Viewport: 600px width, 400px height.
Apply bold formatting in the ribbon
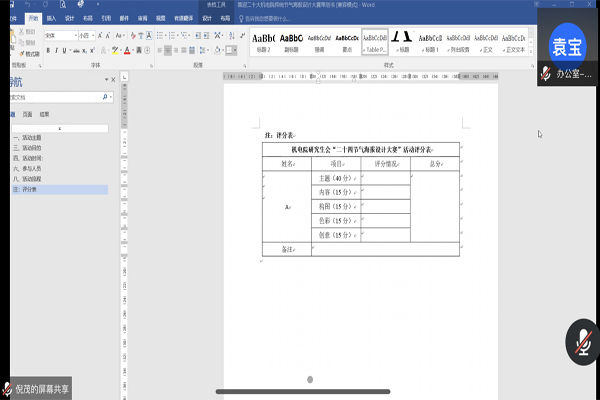[48, 50]
